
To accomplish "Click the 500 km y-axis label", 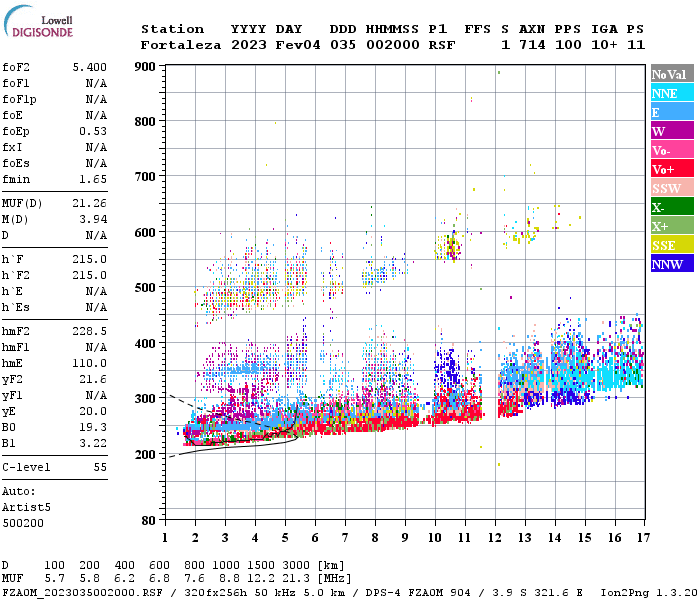I will point(145,287).
